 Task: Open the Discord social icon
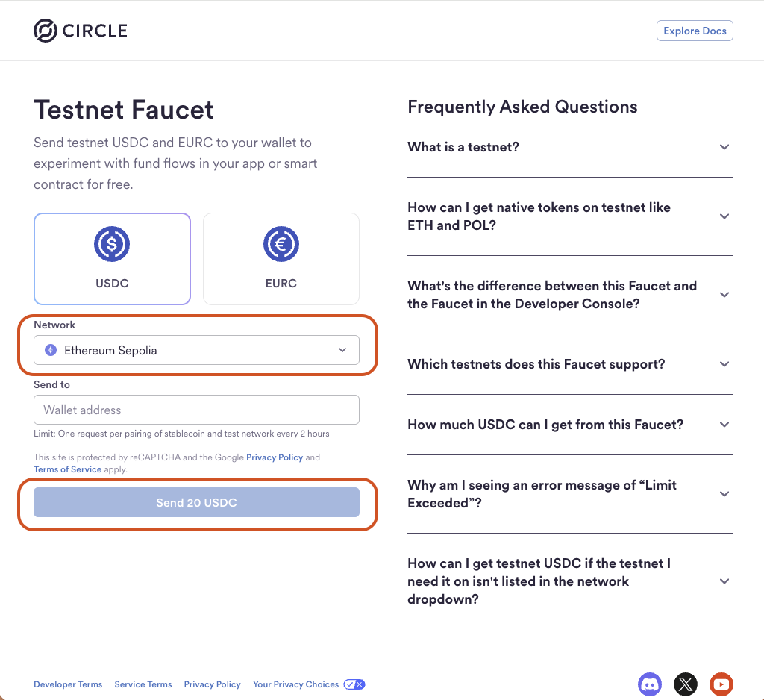[650, 684]
